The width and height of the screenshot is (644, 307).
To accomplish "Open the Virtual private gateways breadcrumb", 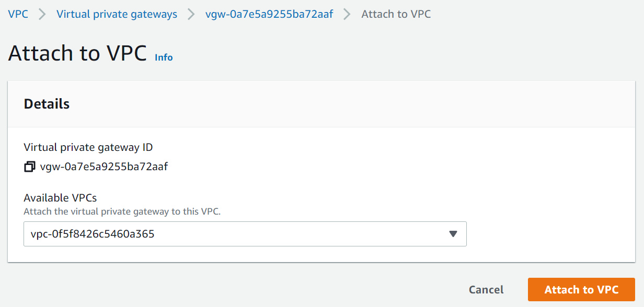I will coord(117,14).
